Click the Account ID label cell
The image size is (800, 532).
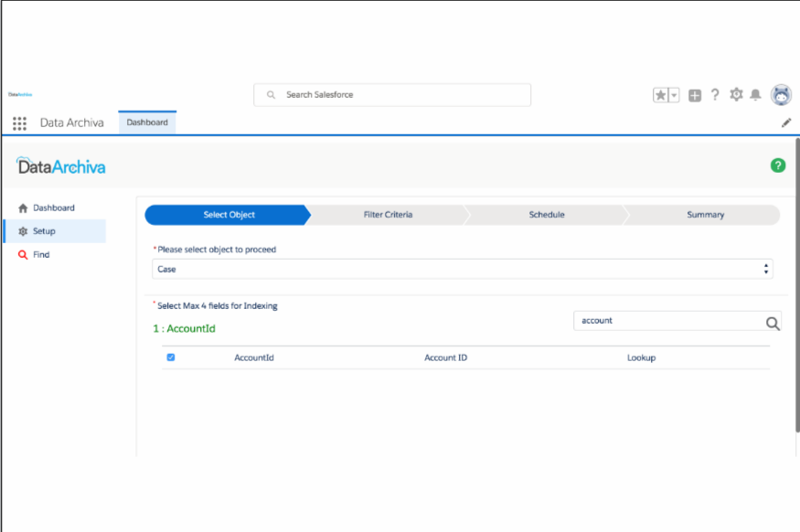pyautogui.click(x=445, y=357)
